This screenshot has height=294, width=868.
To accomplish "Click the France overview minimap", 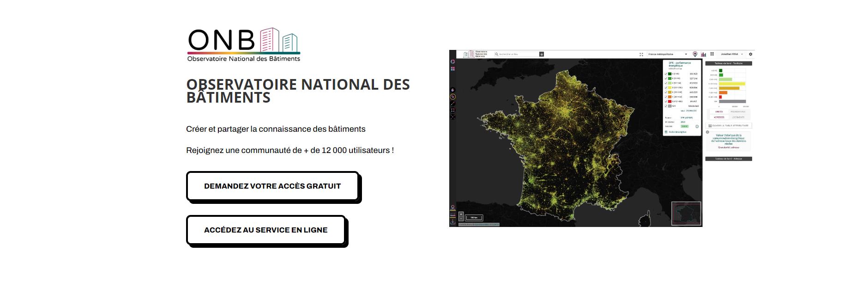I will [x=686, y=214].
